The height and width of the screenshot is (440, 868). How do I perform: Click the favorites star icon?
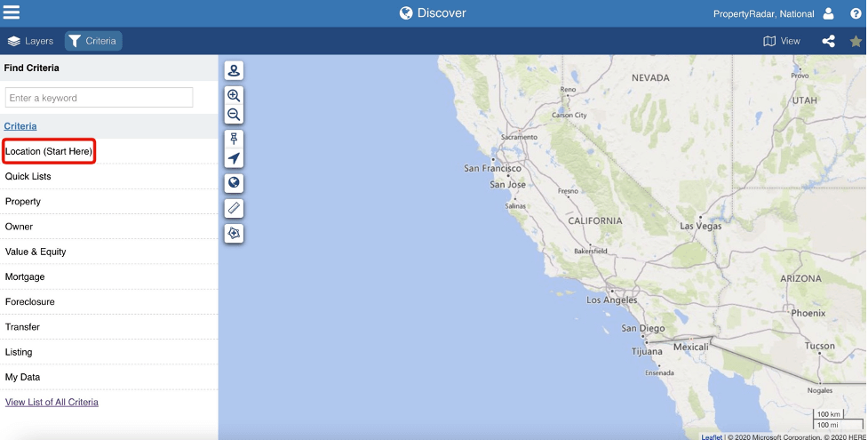pos(856,41)
